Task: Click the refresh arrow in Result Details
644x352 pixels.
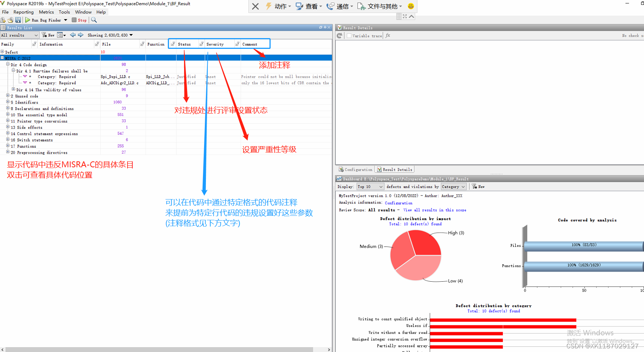Action: 340,36
